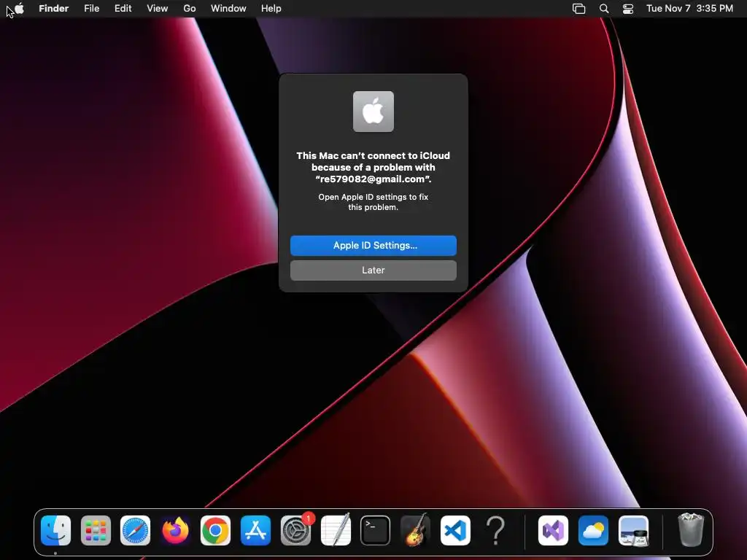This screenshot has width=747, height=560.
Task: Open purple Visual Studio icon in Dock
Action: 553,530
